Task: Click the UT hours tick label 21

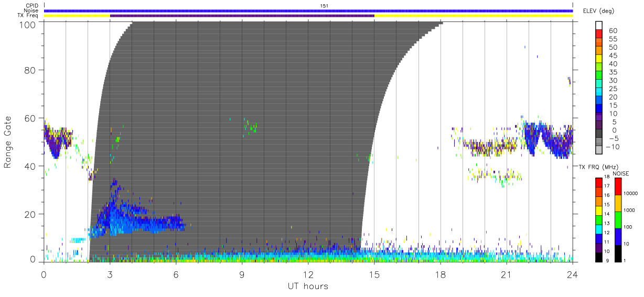Action: pos(507,274)
